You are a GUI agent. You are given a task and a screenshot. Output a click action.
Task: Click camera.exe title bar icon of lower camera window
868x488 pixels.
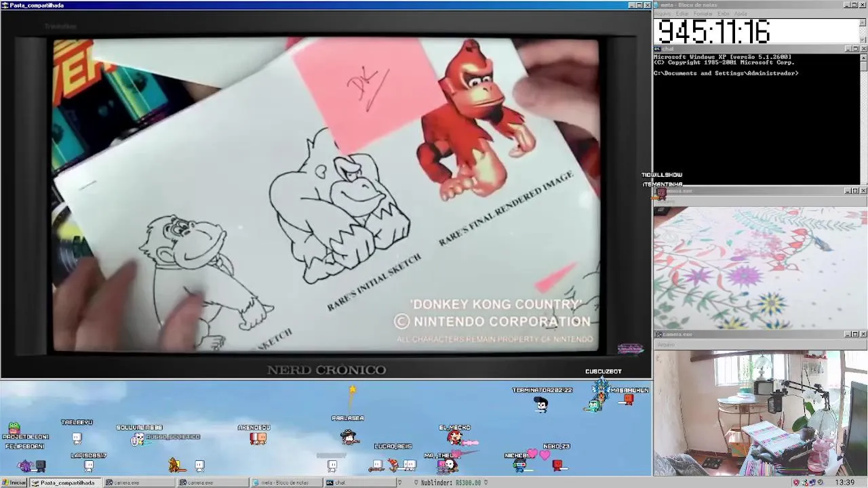(x=658, y=334)
